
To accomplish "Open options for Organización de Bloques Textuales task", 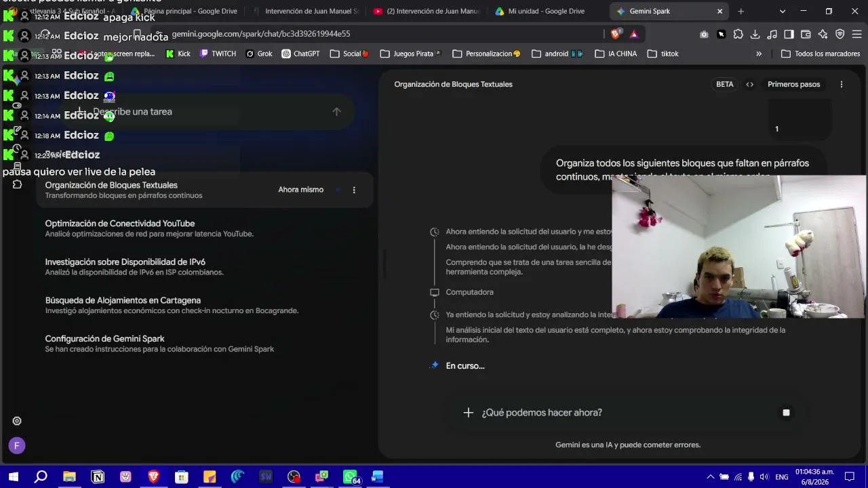I will pos(354,190).
